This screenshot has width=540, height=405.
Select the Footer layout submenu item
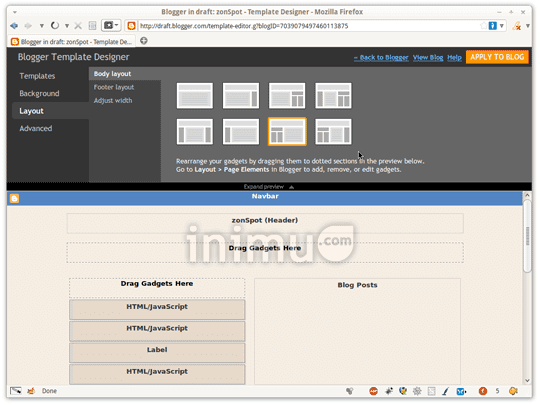pos(114,87)
